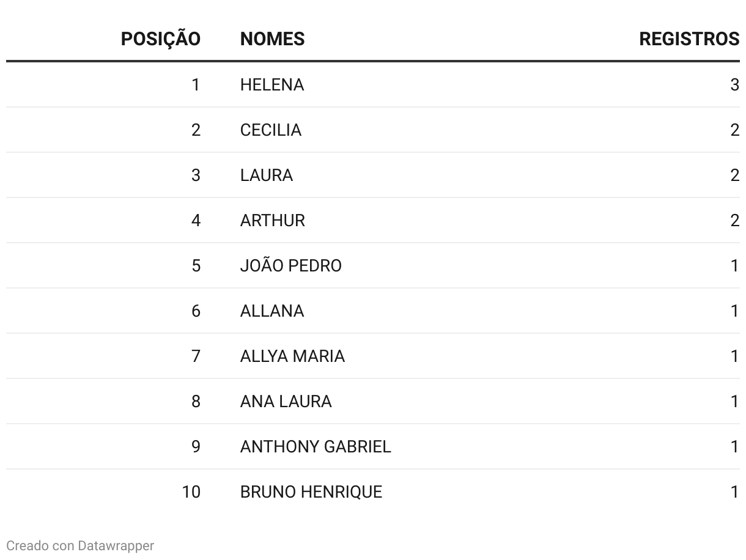Select the BRUNO HENRIQUE name cell
The width and height of the screenshot is (746, 560).
pyautogui.click(x=311, y=492)
